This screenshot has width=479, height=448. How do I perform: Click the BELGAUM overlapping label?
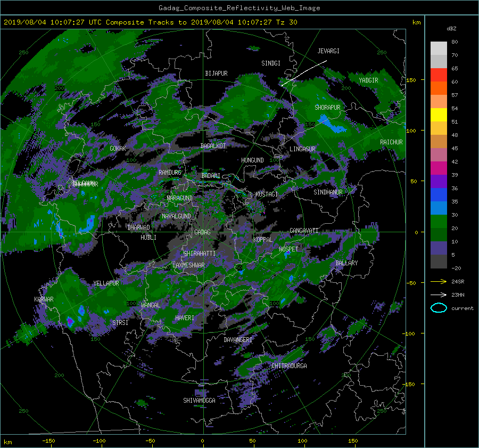click(x=84, y=183)
